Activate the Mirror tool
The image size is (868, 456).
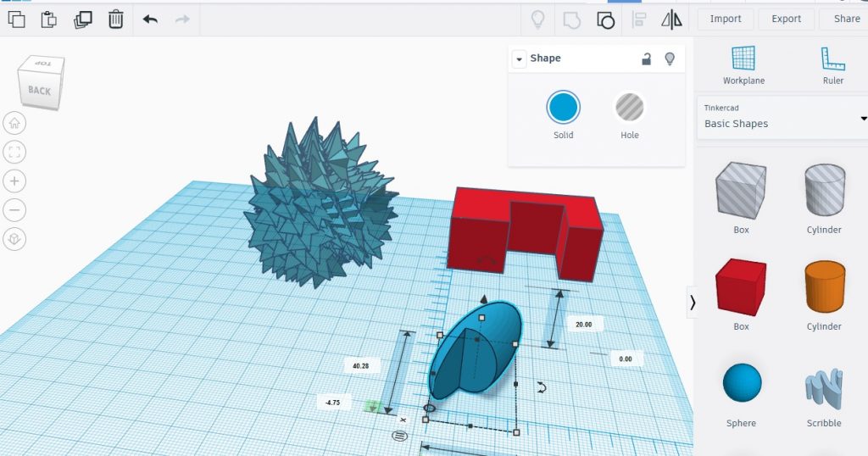671,20
